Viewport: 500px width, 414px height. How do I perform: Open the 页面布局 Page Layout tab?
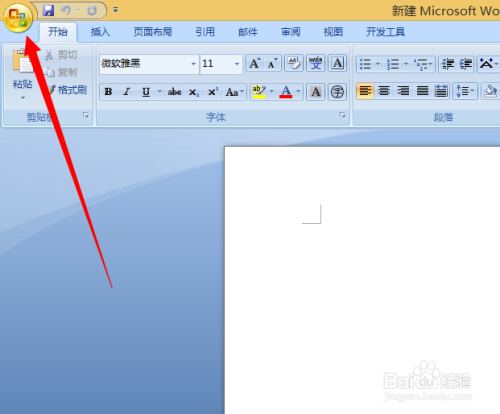[x=153, y=32]
